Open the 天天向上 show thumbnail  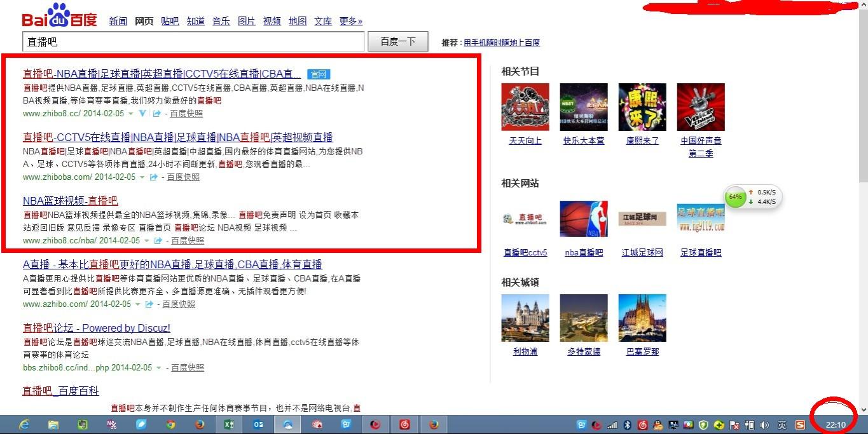[x=525, y=107]
